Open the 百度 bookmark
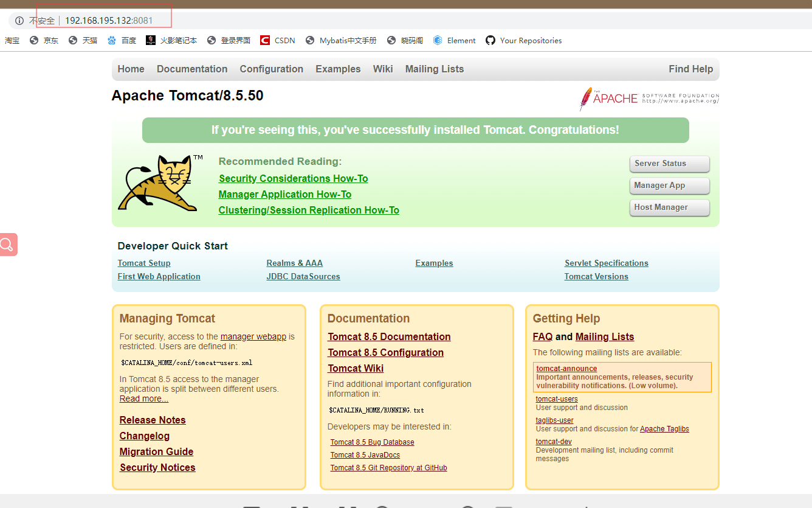The width and height of the screenshot is (812, 508). coord(122,41)
